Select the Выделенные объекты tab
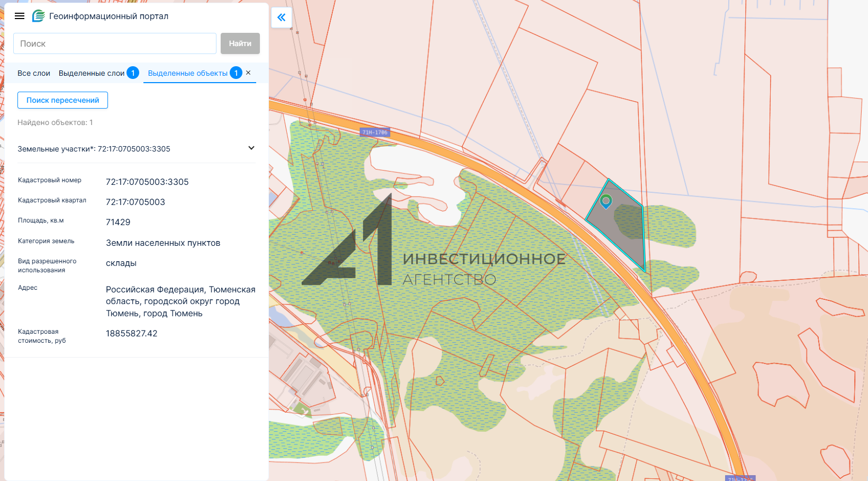The image size is (868, 481). [x=187, y=73]
